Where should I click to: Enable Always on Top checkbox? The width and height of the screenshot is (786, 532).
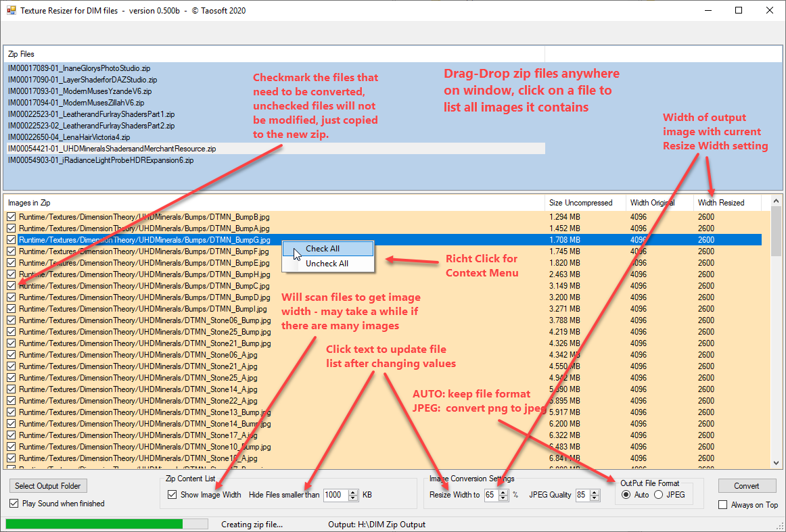(723, 505)
